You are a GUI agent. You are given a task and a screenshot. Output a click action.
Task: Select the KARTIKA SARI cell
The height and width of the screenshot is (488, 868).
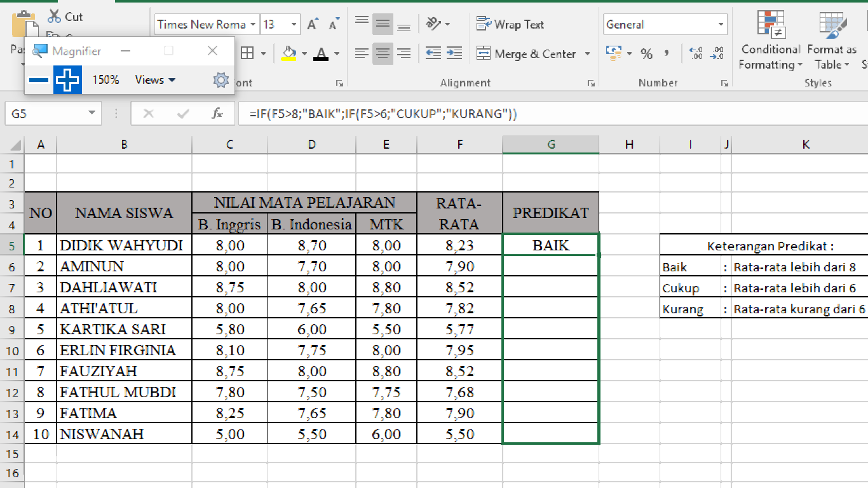click(124, 329)
